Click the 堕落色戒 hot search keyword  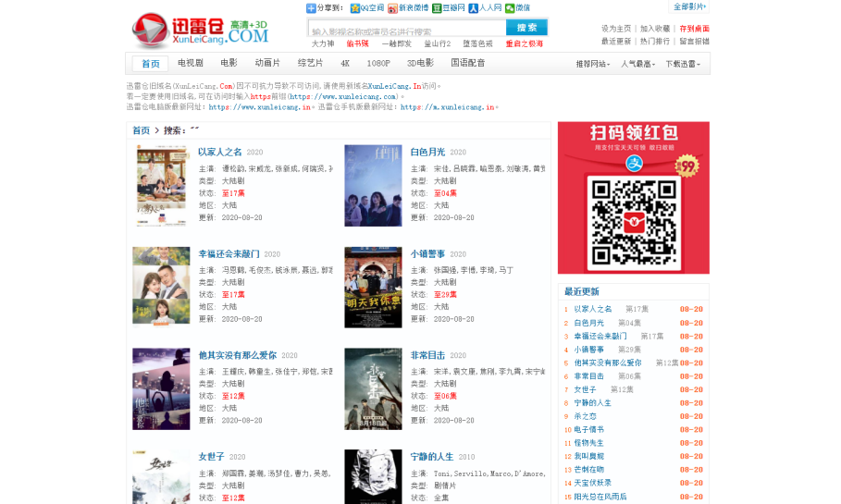[x=478, y=44]
